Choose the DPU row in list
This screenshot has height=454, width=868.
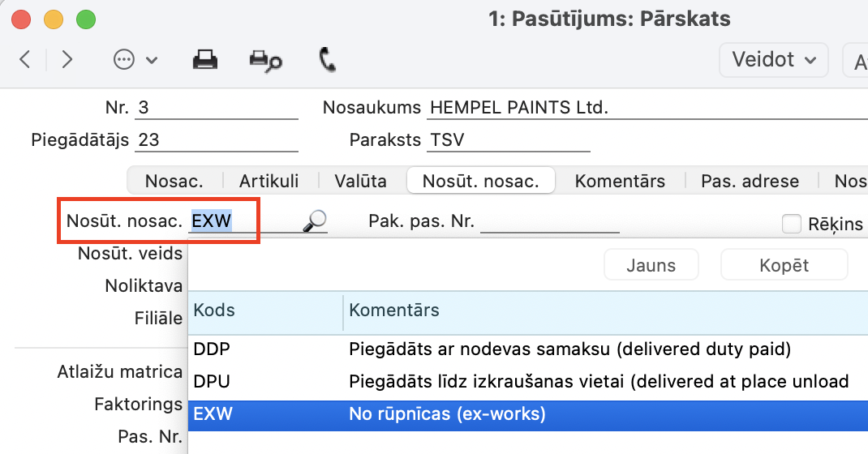point(527,381)
